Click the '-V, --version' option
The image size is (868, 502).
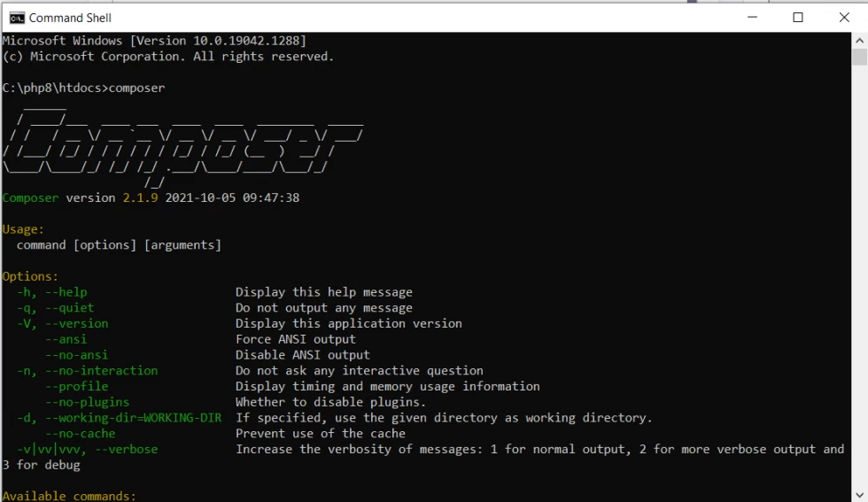[63, 323]
